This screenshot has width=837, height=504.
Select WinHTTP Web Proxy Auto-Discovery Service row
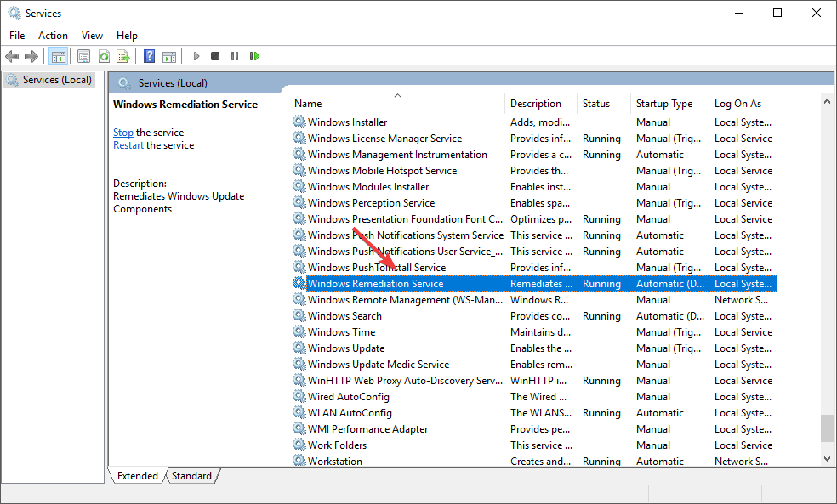pyautogui.click(x=534, y=380)
